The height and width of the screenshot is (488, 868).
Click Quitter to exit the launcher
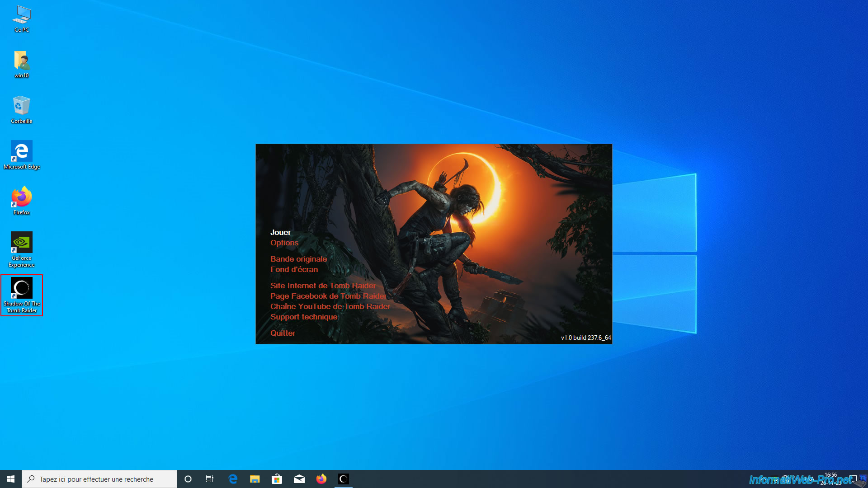283,333
